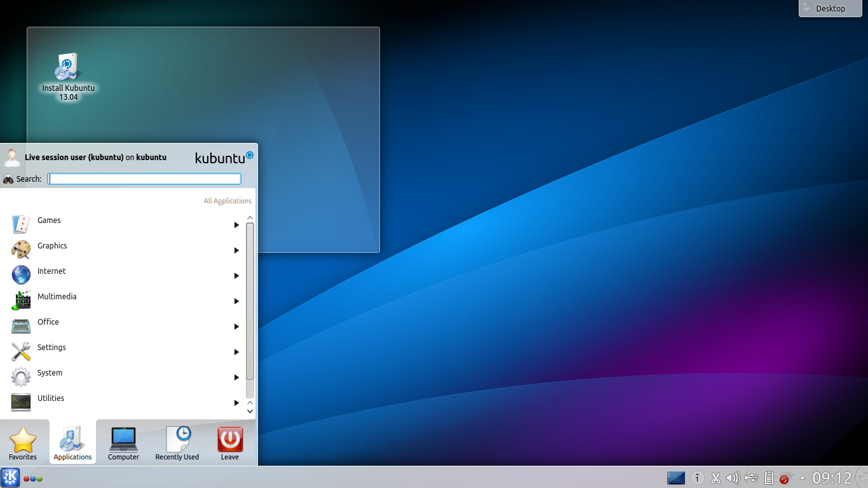Click the Graphics palette icon
The width and height of the screenshot is (868, 488).
tap(21, 250)
